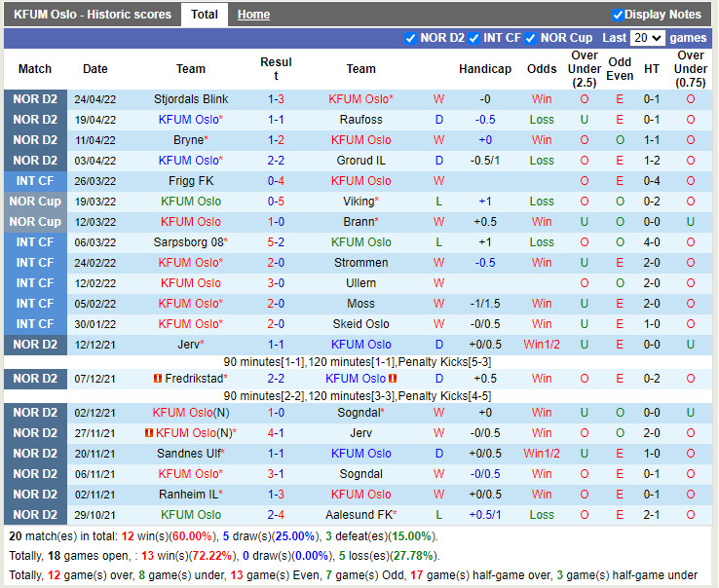Click the red card icon beside Fredrikstad
Image resolution: width=719 pixels, height=588 pixels.
tap(158, 379)
